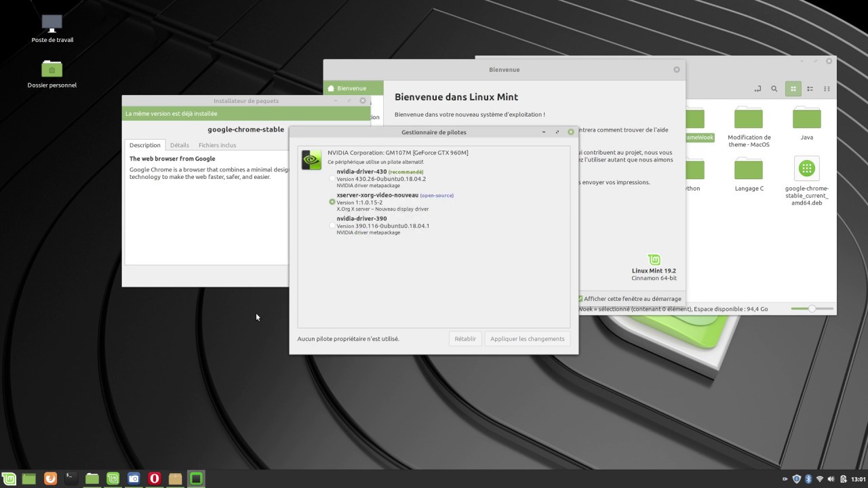The image size is (868, 488).
Task: Select the nvidia-driver-390 radio button
Action: (332, 226)
